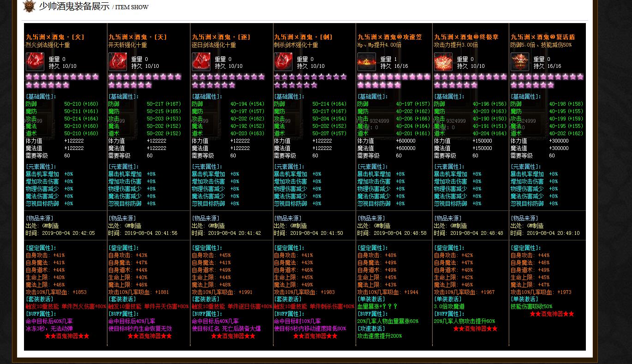Open the 攻速笠 item title
This screenshot has height=364, width=632.
click(389, 37)
